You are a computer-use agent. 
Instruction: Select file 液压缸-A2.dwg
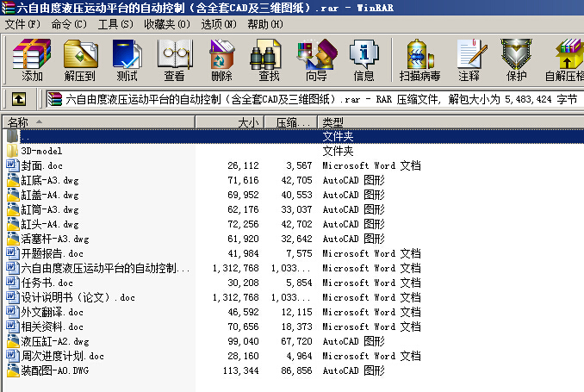point(55,341)
